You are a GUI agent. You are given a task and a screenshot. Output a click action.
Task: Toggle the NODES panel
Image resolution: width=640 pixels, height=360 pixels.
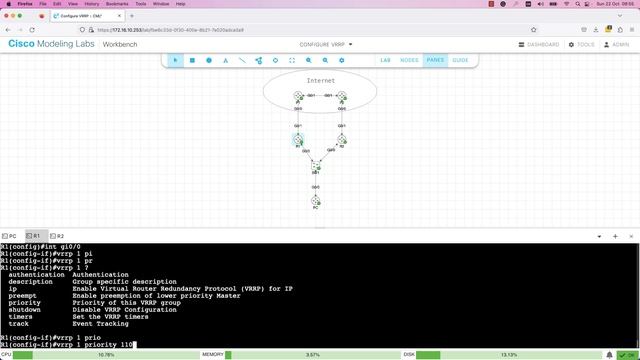pyautogui.click(x=409, y=60)
